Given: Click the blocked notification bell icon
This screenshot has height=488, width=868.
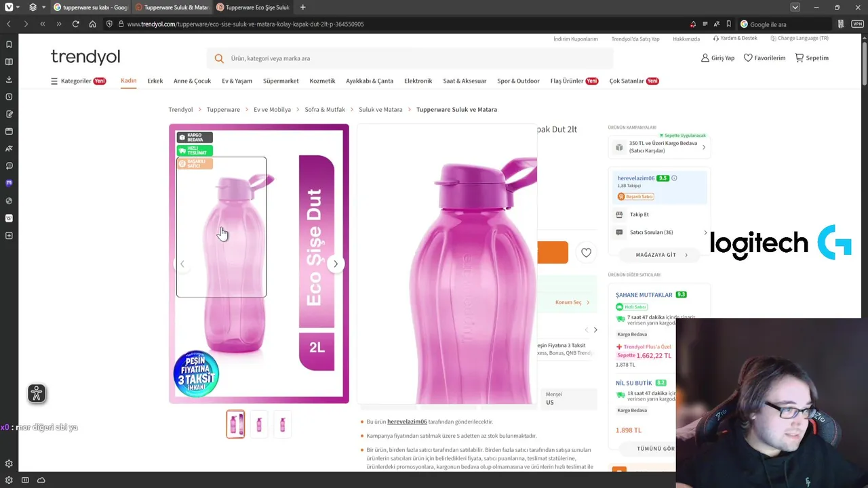Looking at the screenshot, I should [x=692, y=24].
